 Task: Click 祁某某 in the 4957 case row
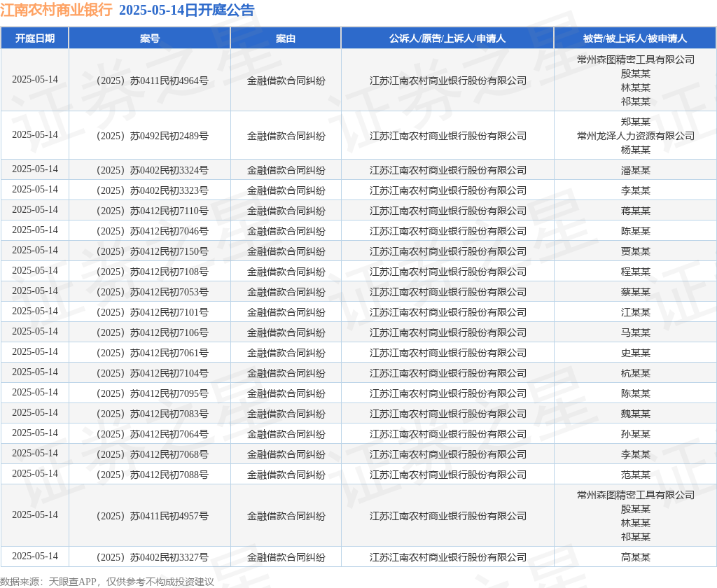(x=636, y=537)
